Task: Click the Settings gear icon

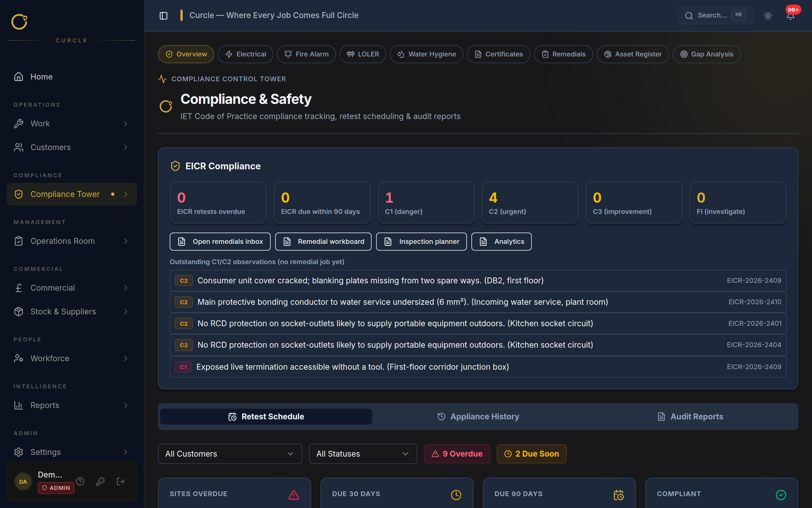Action: (x=18, y=452)
